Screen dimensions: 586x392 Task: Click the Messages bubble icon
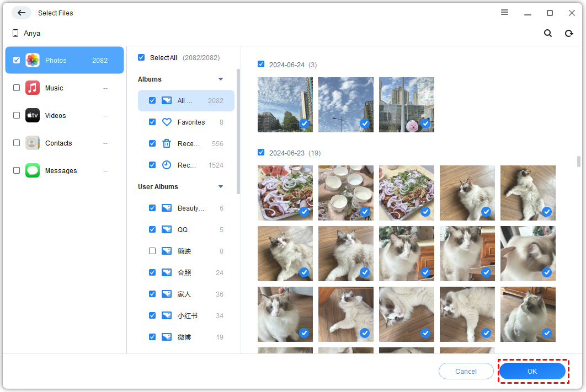[x=33, y=170]
